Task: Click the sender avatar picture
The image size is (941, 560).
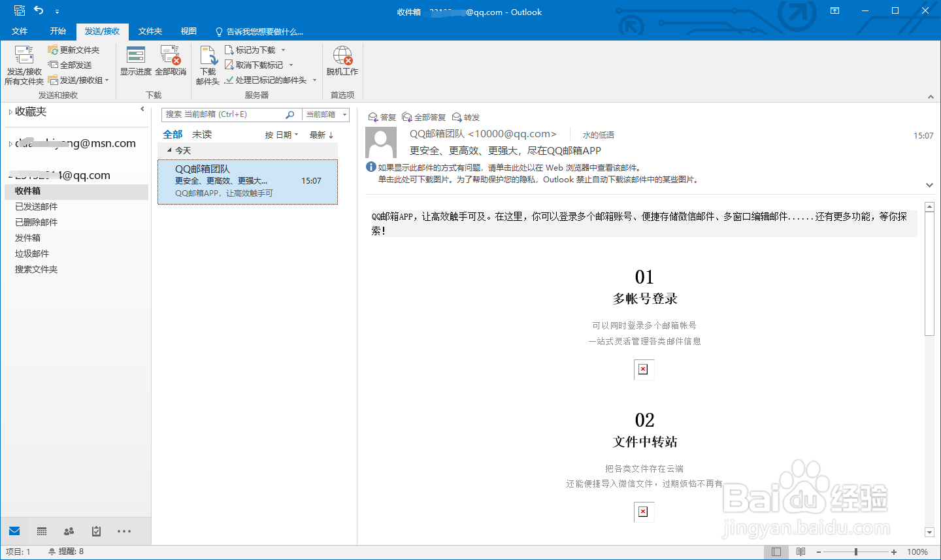Action: click(381, 142)
